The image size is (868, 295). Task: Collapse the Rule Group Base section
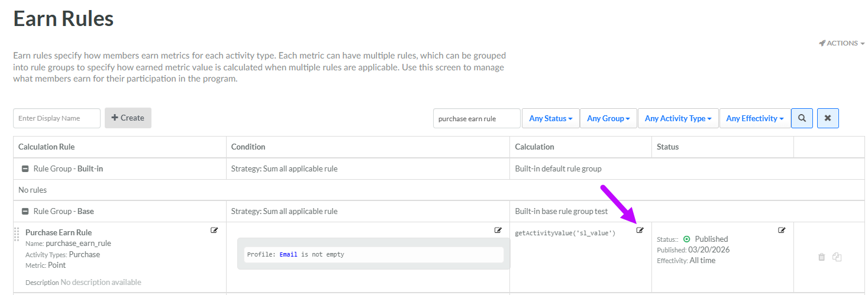[25, 212]
